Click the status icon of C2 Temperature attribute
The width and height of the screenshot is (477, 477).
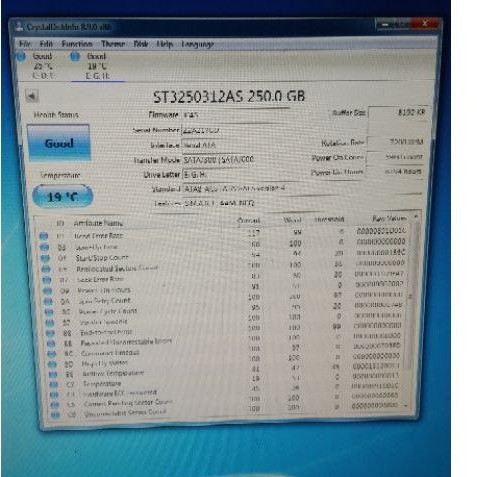[x=54, y=385]
